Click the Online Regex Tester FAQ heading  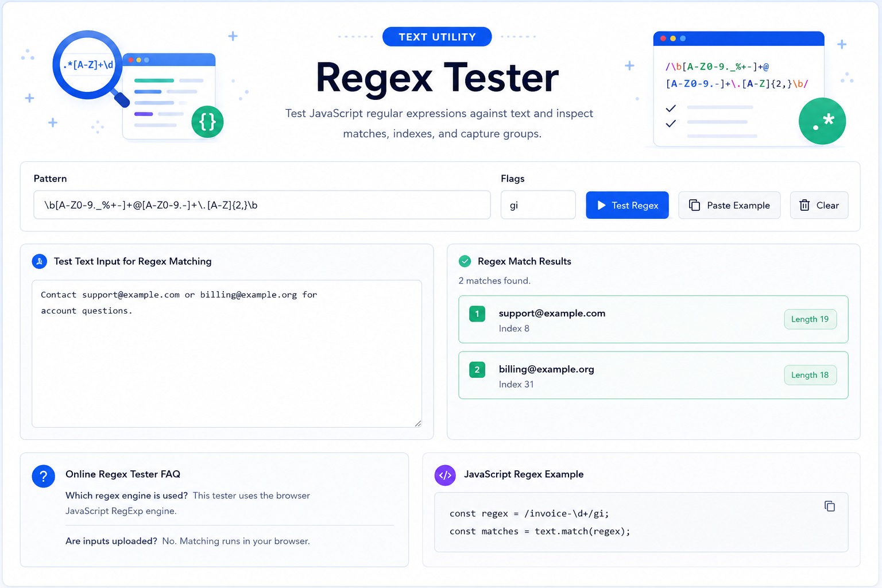click(123, 474)
